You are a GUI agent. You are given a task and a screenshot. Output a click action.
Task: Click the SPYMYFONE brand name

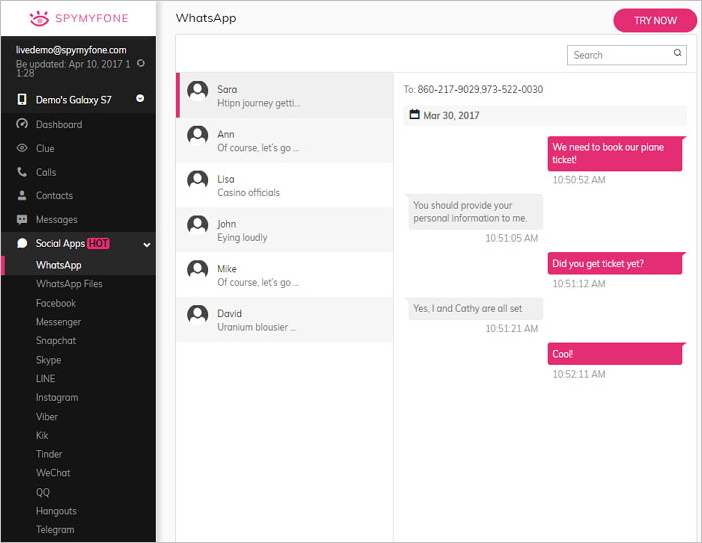(x=92, y=18)
